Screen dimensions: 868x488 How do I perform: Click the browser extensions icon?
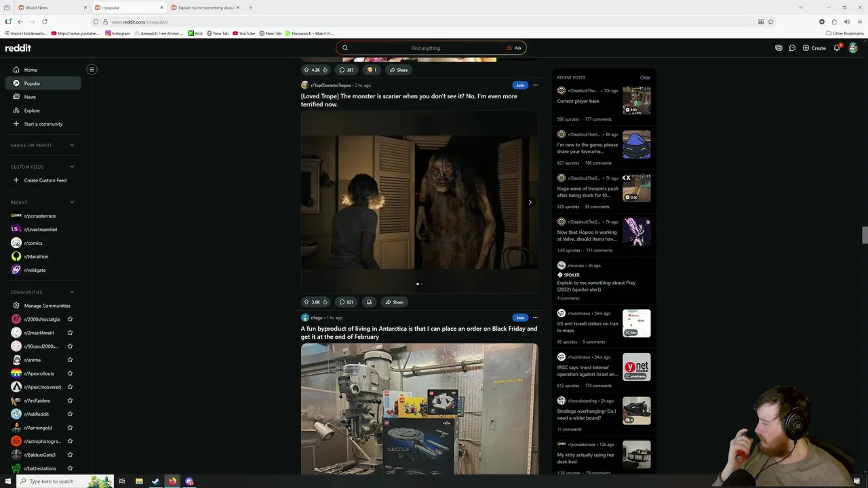point(834,22)
